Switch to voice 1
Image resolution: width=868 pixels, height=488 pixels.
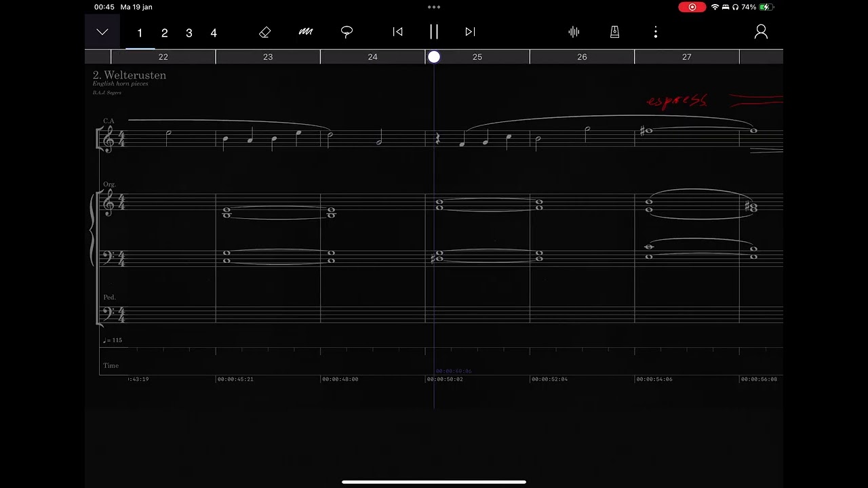click(x=140, y=33)
